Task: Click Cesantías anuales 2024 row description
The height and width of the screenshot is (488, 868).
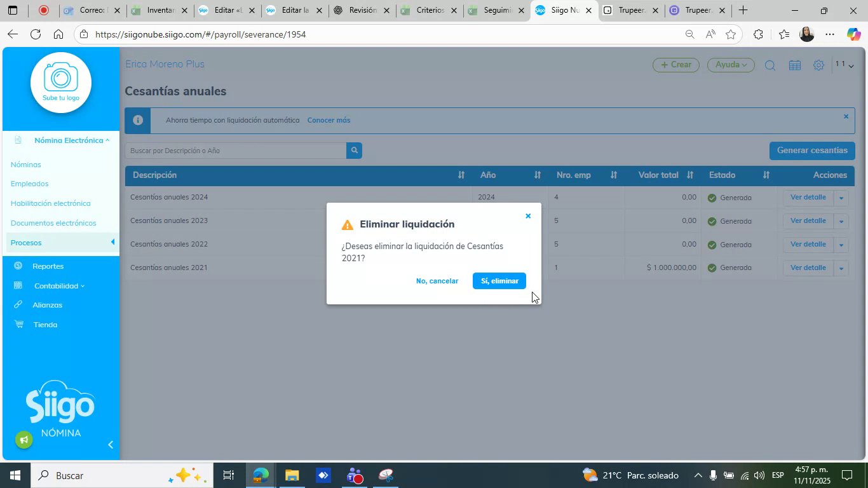Action: pyautogui.click(x=169, y=198)
